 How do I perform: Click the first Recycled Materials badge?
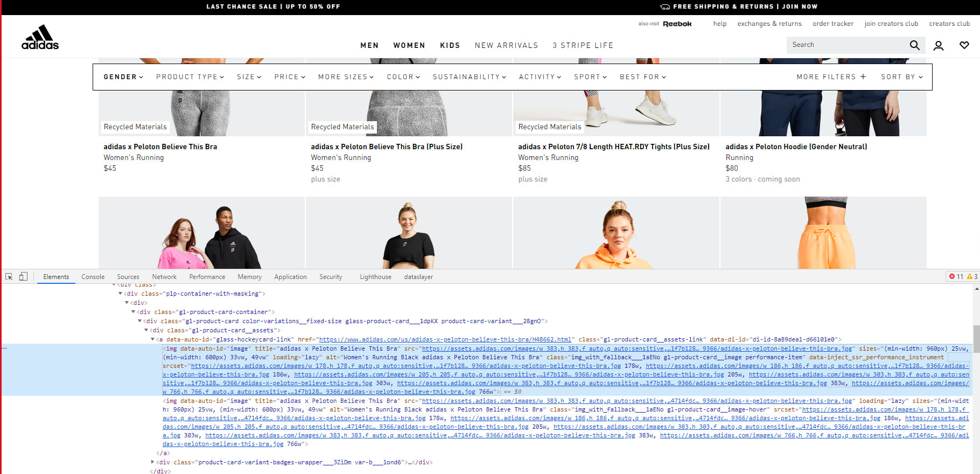pyautogui.click(x=135, y=127)
